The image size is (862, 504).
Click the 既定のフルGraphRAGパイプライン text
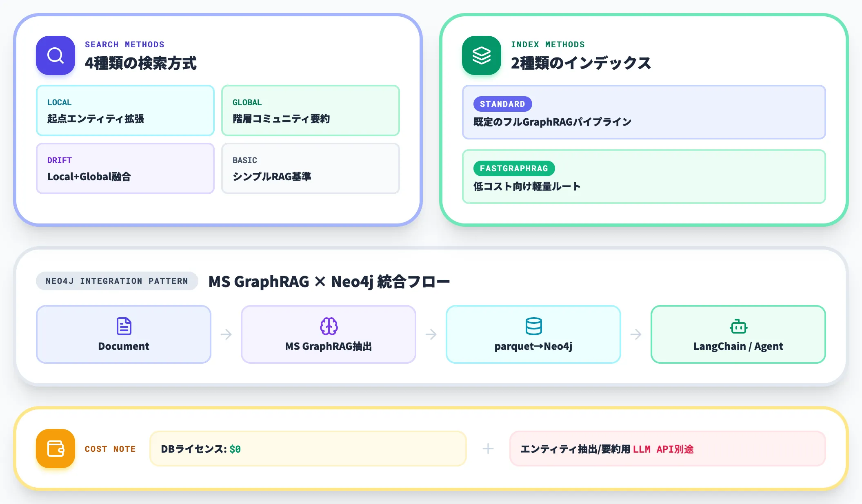[552, 122]
